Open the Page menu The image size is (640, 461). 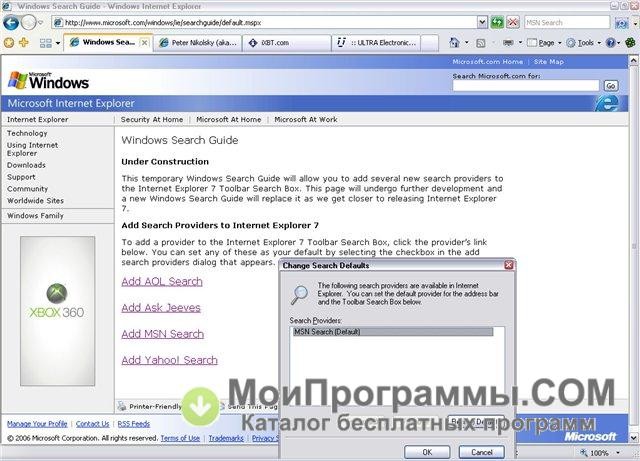tap(544, 42)
